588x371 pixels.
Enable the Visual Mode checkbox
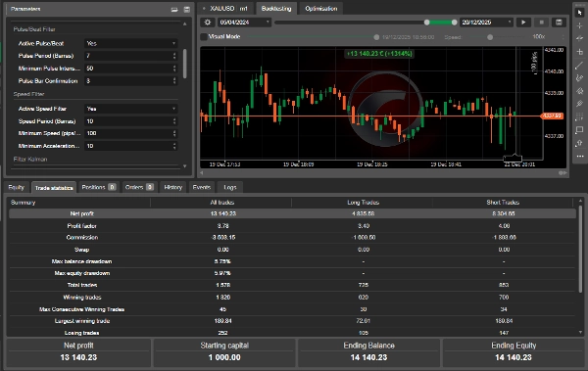point(204,37)
